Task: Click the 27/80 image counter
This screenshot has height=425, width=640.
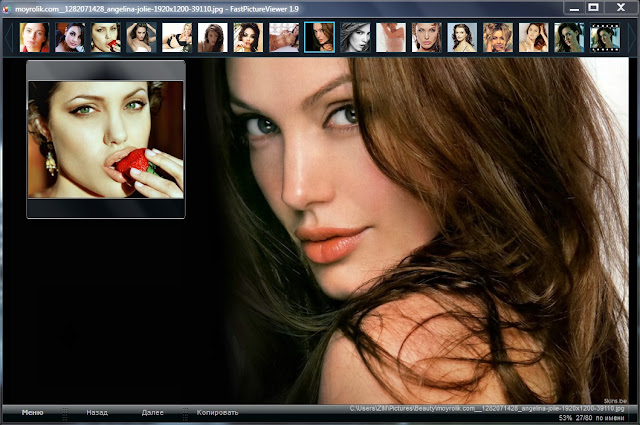Action: tap(584, 418)
